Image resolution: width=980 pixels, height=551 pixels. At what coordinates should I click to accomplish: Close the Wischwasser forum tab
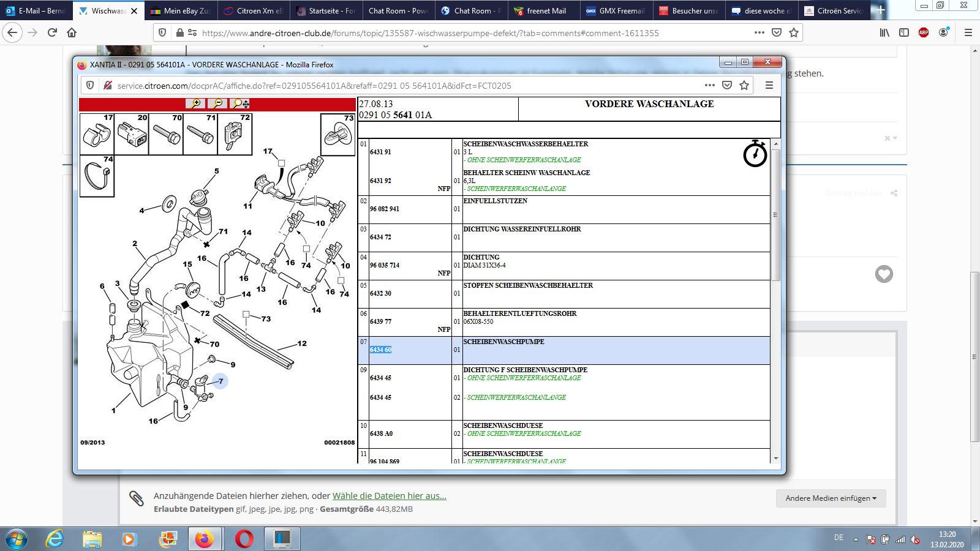[134, 11]
